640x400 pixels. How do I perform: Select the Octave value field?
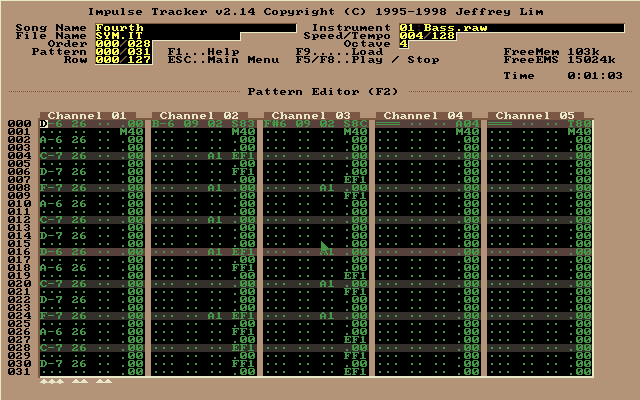[x=403, y=44]
